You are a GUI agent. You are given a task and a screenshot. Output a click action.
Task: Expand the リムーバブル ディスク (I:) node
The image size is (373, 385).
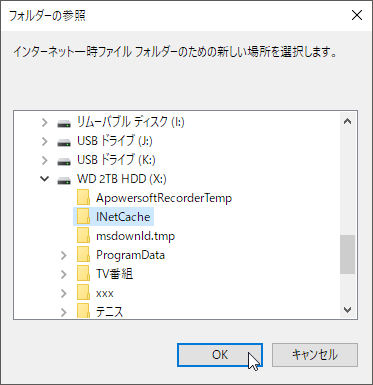coord(44,122)
